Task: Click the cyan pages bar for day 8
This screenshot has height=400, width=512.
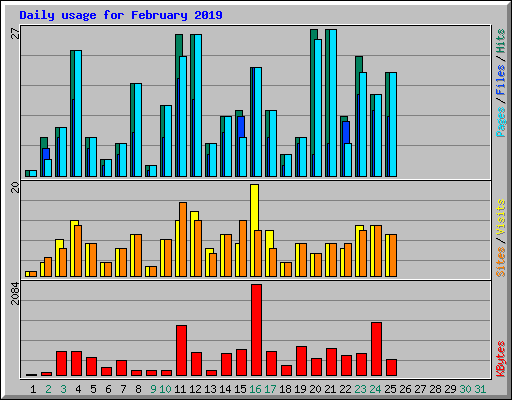Action: (138, 130)
